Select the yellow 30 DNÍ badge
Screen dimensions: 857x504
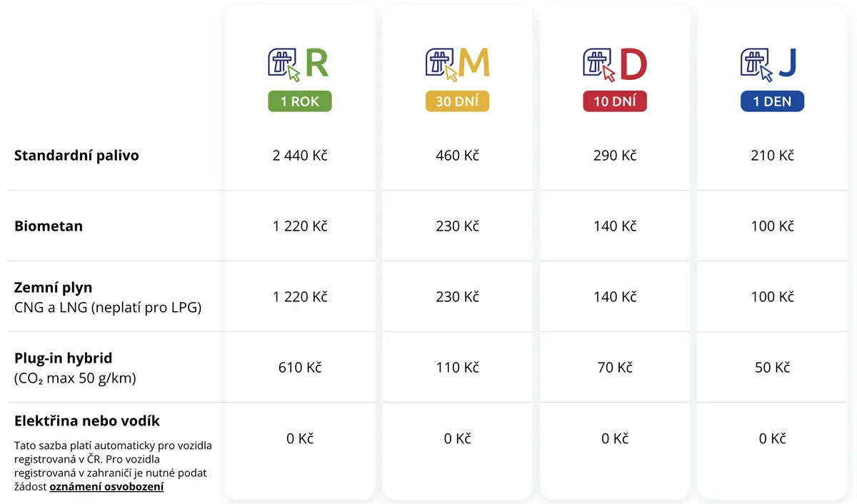(457, 101)
